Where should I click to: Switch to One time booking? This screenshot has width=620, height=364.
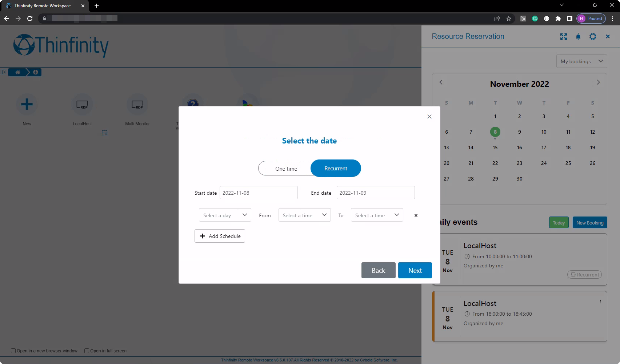pyautogui.click(x=286, y=169)
